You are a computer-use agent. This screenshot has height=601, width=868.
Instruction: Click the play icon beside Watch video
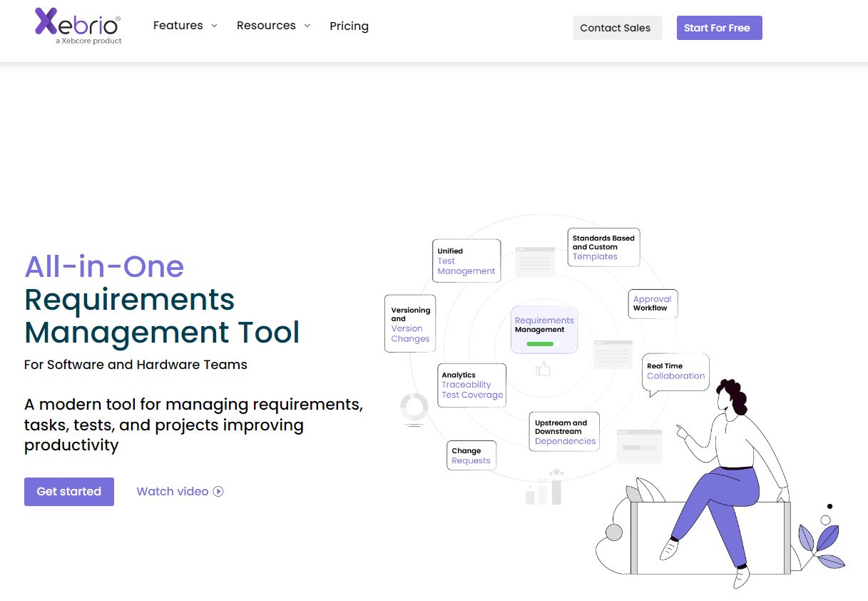pos(218,491)
